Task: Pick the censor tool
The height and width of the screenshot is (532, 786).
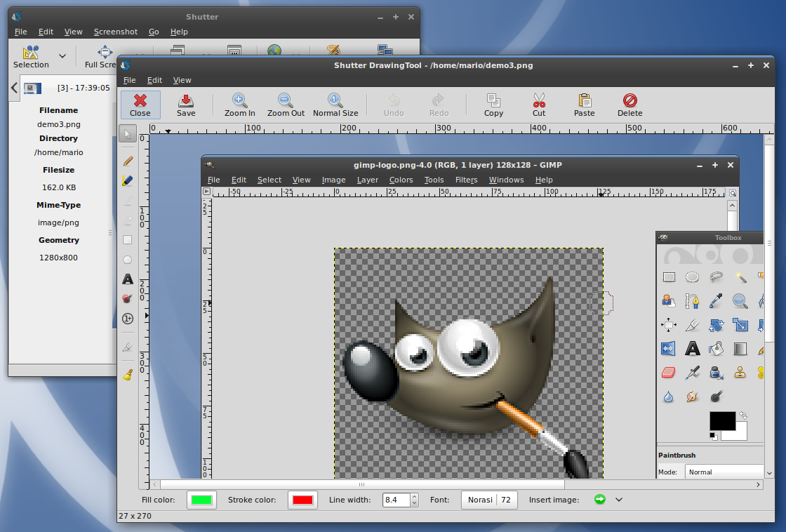Action: click(127, 299)
